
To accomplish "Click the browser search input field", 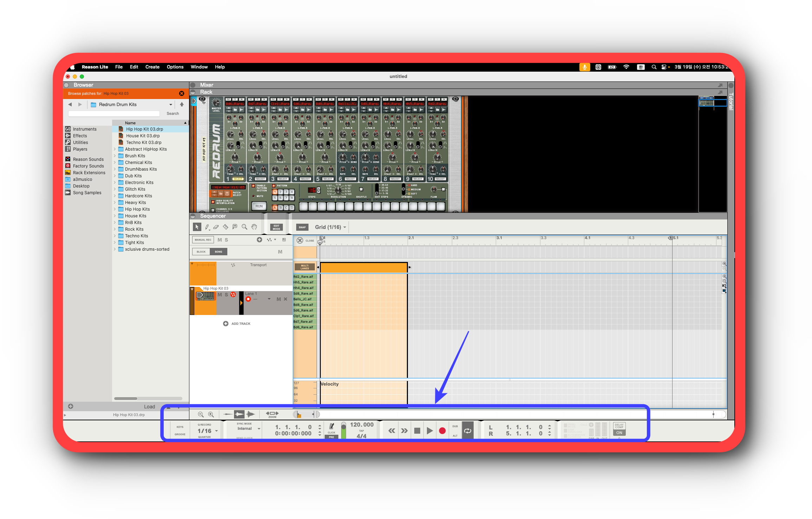I will pos(114,114).
